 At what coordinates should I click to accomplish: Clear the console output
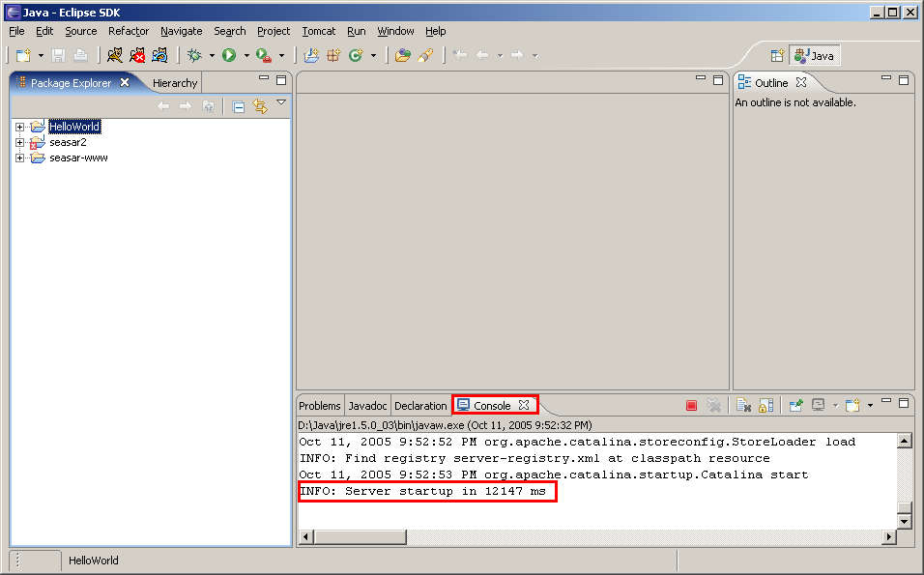(742, 406)
